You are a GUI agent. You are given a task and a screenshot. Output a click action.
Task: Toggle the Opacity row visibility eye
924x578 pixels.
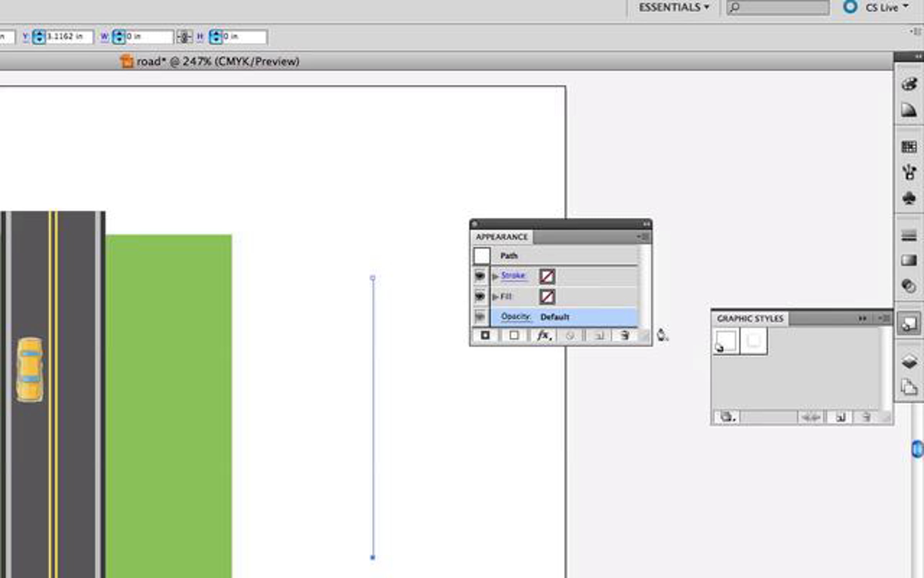click(480, 317)
